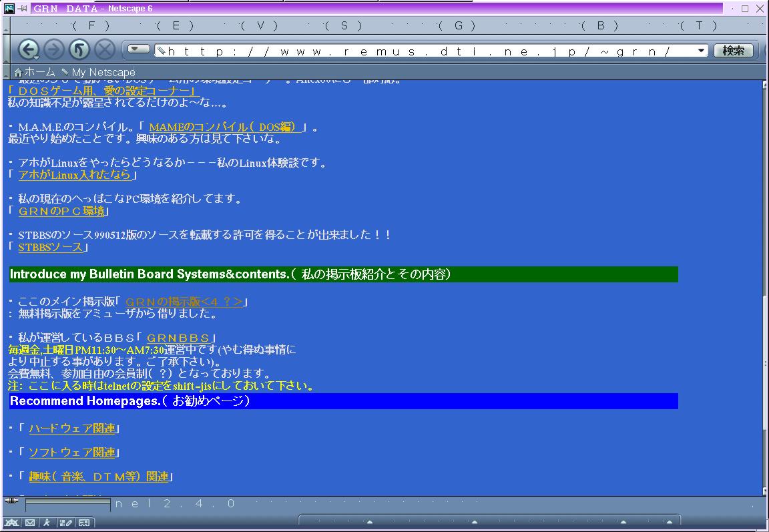Click the Forward navigation arrow
This screenshot has width=769, height=532.
pos(53,51)
